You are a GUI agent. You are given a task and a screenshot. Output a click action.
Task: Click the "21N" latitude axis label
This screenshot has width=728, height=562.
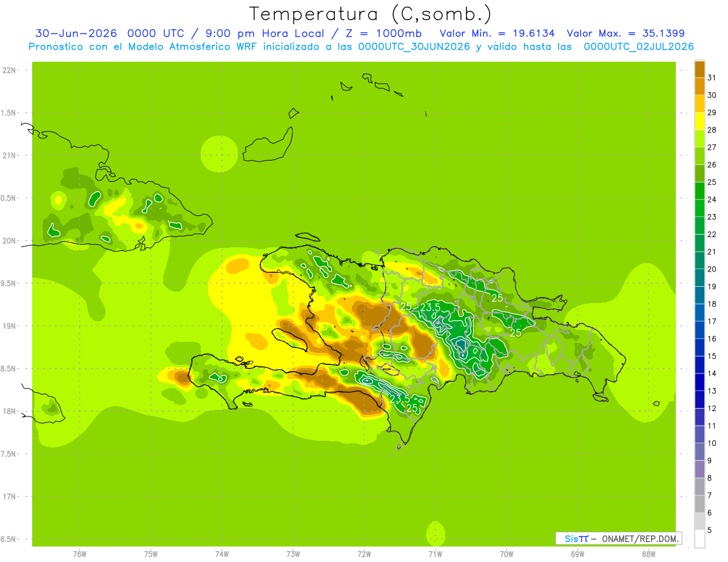10,156
